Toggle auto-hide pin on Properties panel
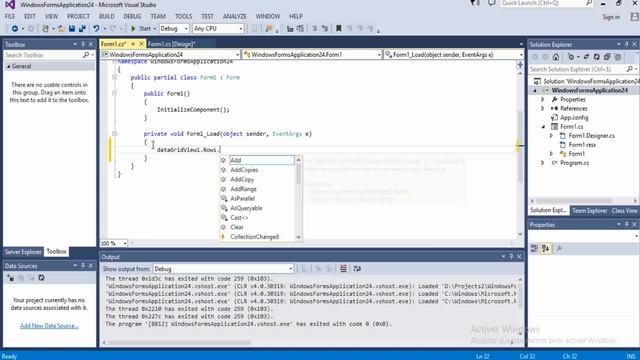Viewport: 640px width, 360px height. [x=627, y=224]
